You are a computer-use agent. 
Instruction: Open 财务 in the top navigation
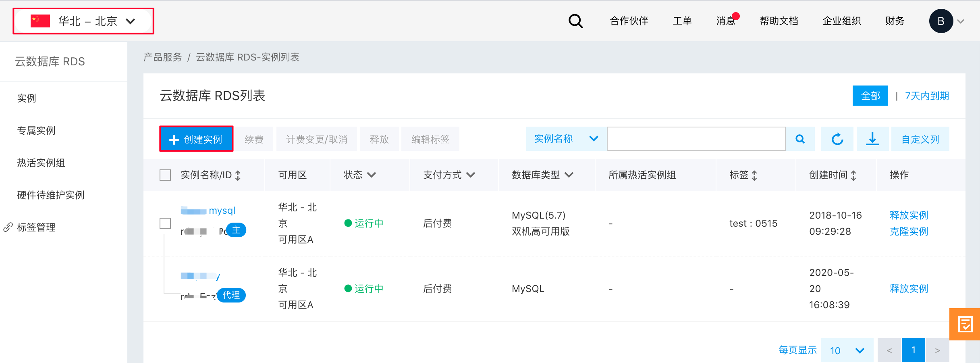895,21
